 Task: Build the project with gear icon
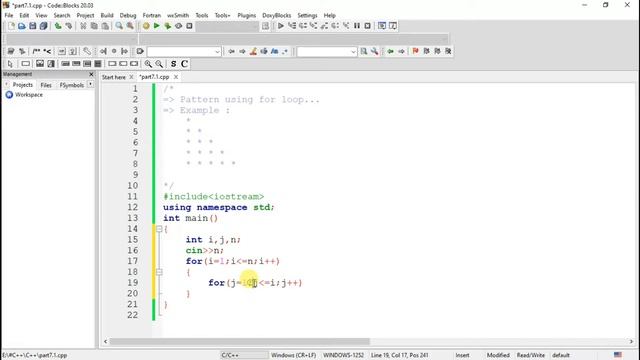click(146, 26)
